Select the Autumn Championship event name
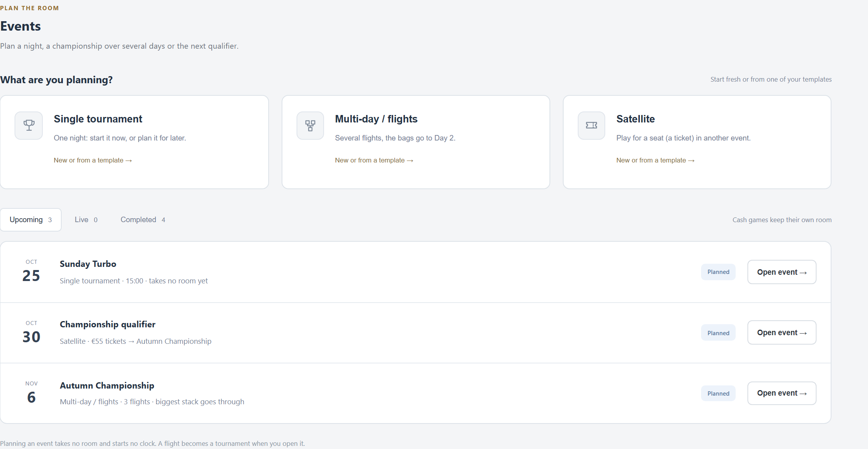The height and width of the screenshot is (449, 868). (x=107, y=385)
